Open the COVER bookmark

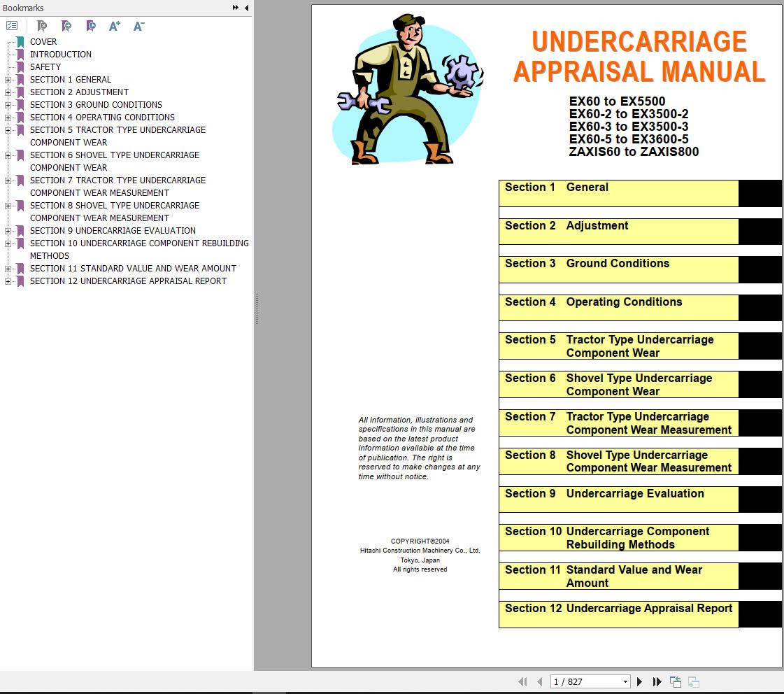pyautogui.click(x=43, y=41)
